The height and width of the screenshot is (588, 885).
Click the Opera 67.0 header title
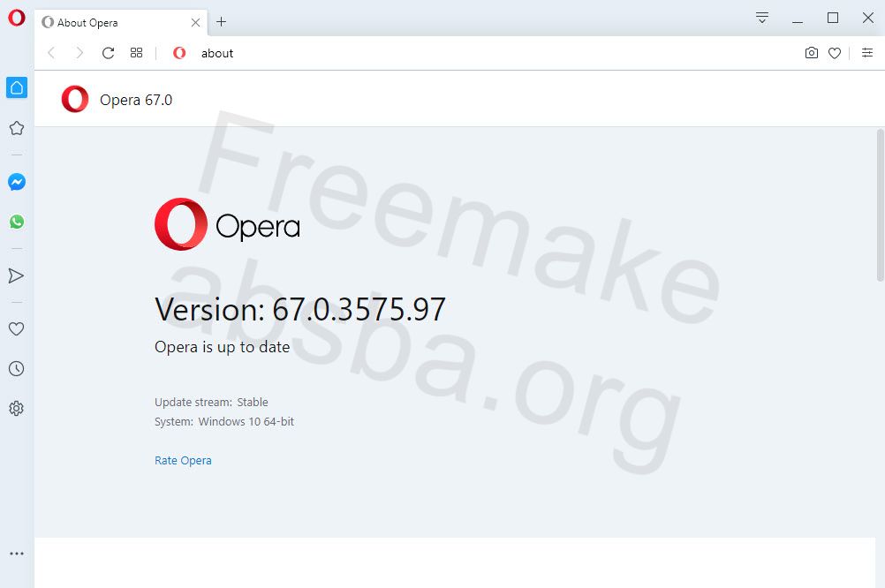[x=136, y=100]
